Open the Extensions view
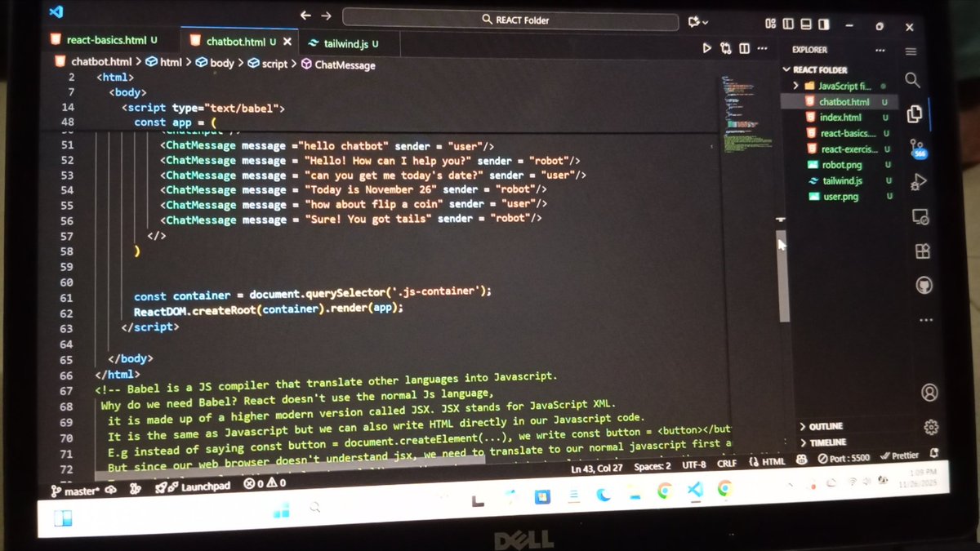This screenshot has height=551, width=980. [922, 251]
